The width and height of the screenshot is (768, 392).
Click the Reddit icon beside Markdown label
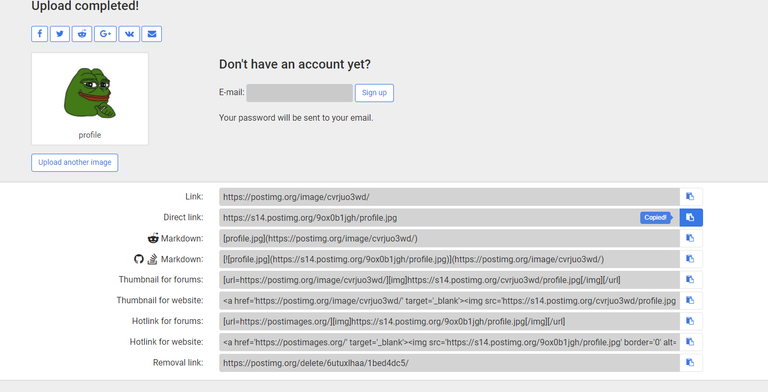pos(153,238)
